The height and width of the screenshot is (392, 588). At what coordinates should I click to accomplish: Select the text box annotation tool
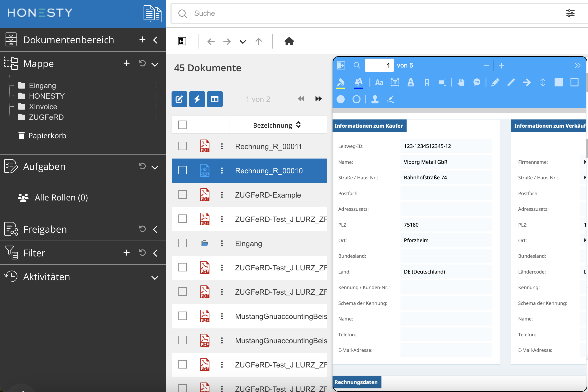[x=395, y=83]
